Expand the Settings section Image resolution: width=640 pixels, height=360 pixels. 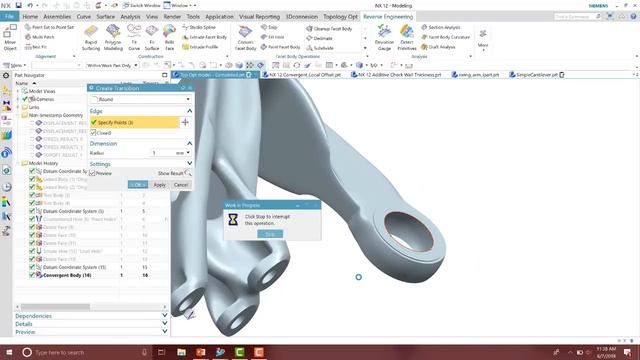[189, 164]
